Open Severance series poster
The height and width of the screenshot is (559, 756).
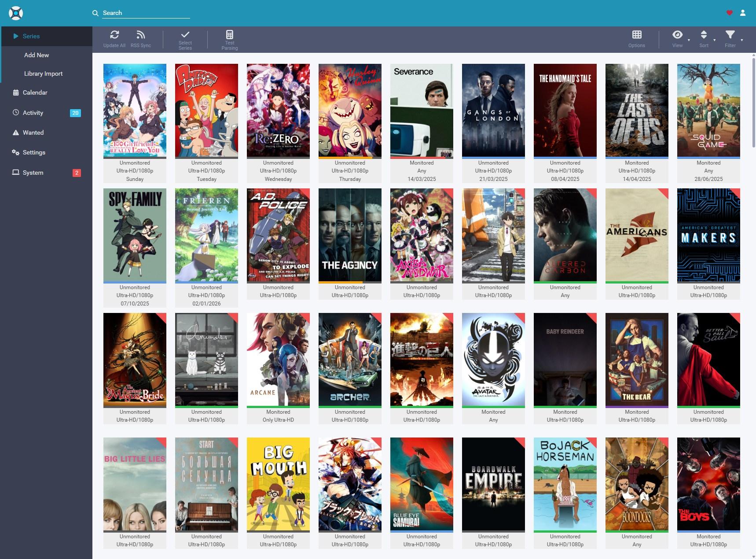(422, 110)
